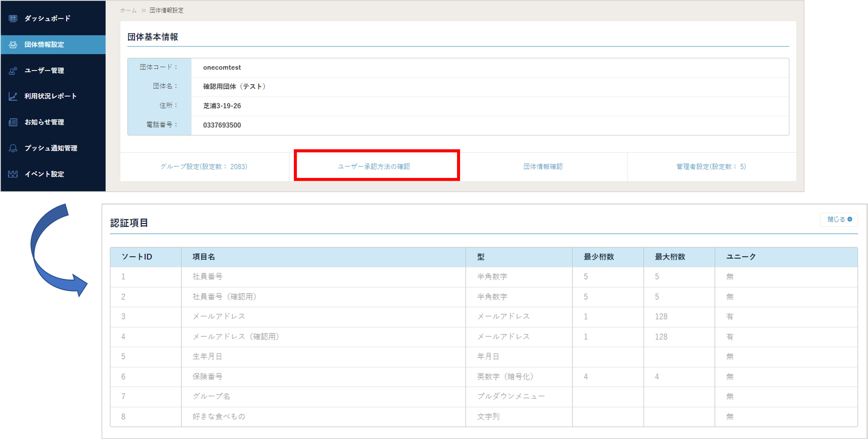Open 利用状況レポート menu item
868x439 pixels.
click(51, 97)
